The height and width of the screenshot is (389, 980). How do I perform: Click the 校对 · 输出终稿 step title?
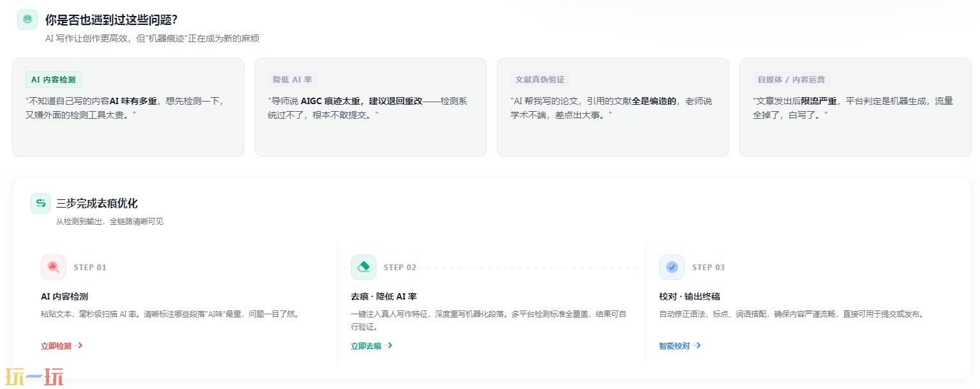click(x=689, y=296)
